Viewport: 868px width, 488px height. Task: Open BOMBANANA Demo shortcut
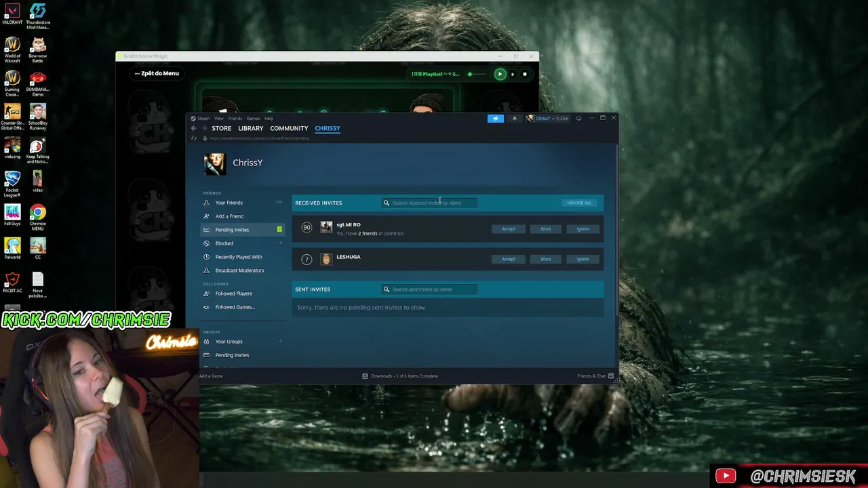[38, 83]
